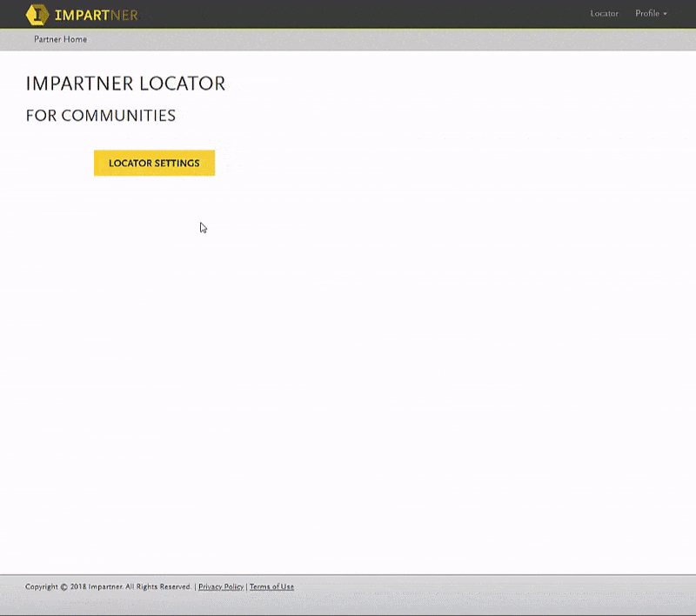Screen dimensions: 696x616
Task: View the Terms of Use
Action: [271, 586]
